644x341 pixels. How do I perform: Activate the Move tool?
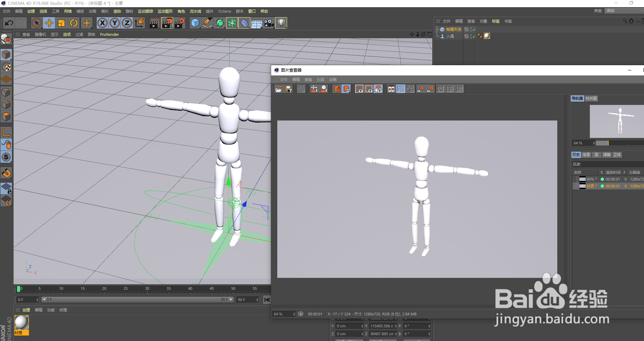point(49,23)
